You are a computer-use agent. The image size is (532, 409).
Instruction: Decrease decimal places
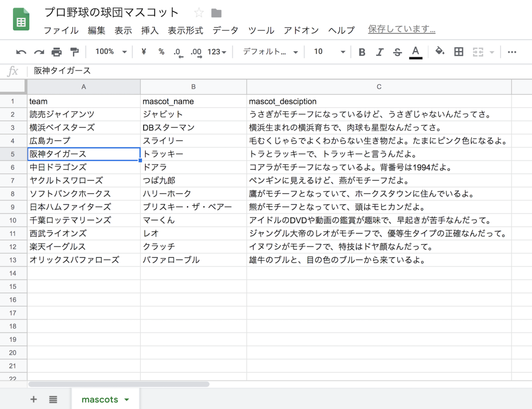tap(178, 52)
